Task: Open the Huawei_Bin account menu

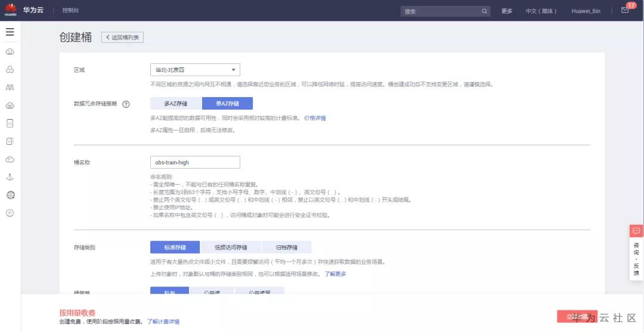Action: (586, 11)
